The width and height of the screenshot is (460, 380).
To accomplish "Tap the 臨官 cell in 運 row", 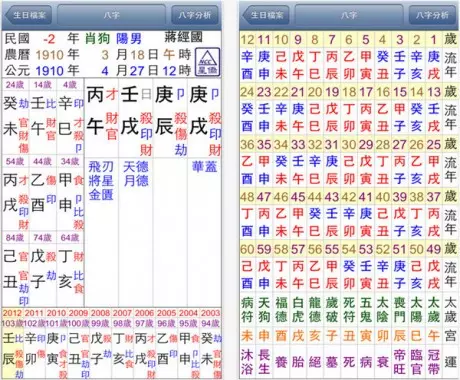I will (417, 362).
